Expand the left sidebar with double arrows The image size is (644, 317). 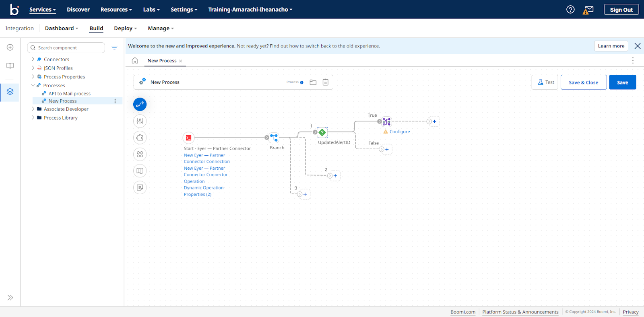pyautogui.click(x=10, y=298)
